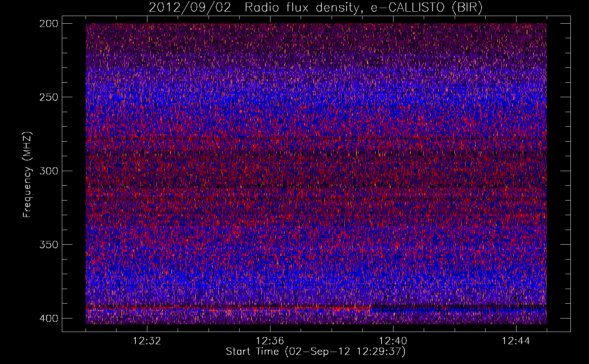Select the 300 frequency tick label

coord(48,171)
